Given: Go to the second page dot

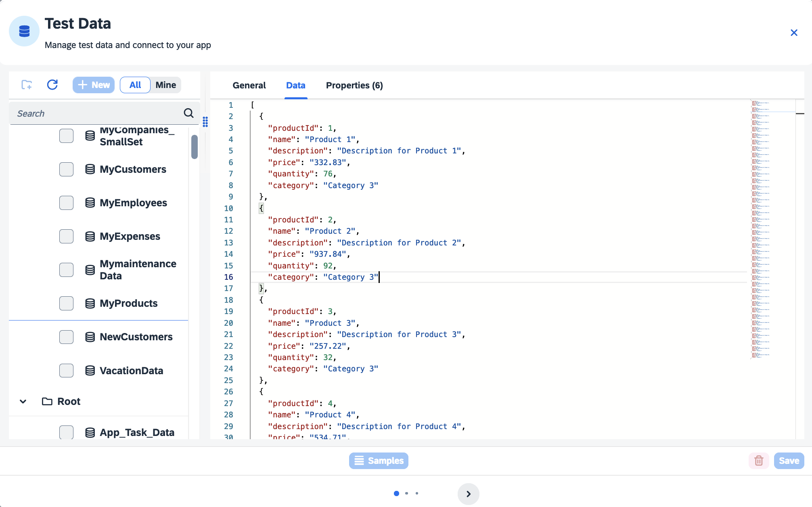Looking at the screenshot, I should tap(406, 493).
